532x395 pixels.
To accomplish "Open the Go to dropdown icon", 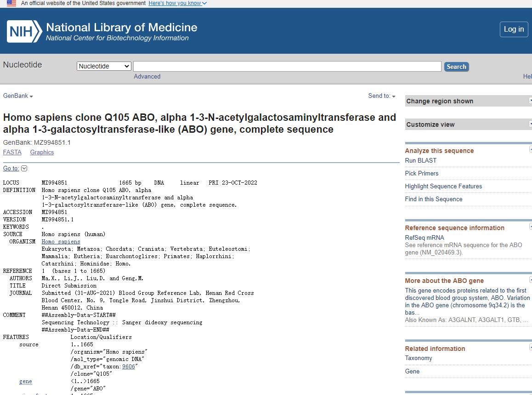I will pos(24,169).
